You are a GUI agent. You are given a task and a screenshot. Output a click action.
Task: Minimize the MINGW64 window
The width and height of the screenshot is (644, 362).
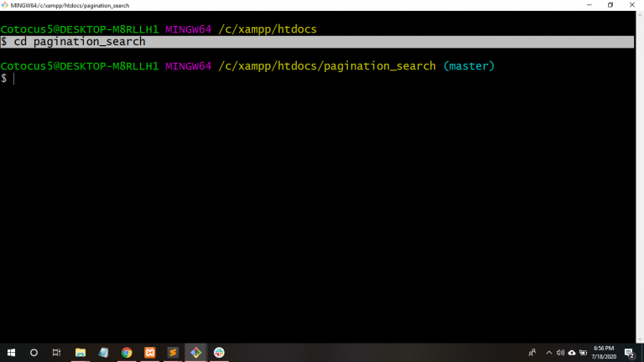pyautogui.click(x=589, y=5)
